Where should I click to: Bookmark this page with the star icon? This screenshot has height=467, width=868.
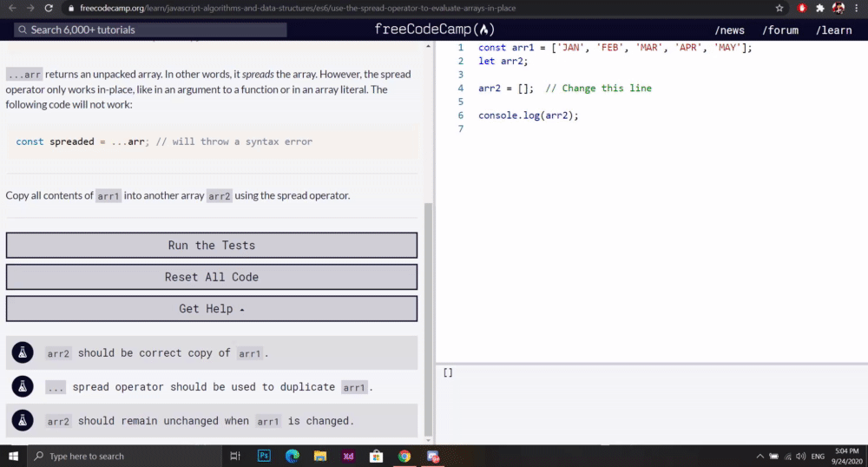point(779,9)
